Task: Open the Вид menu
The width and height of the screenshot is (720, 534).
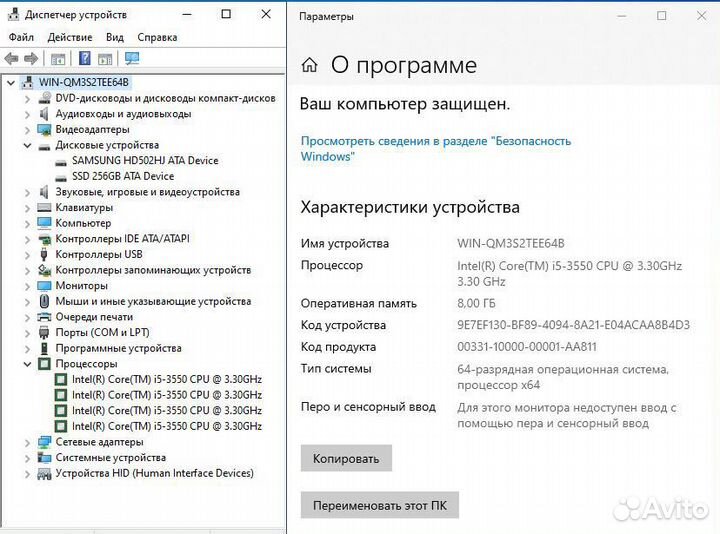Action: (115, 37)
